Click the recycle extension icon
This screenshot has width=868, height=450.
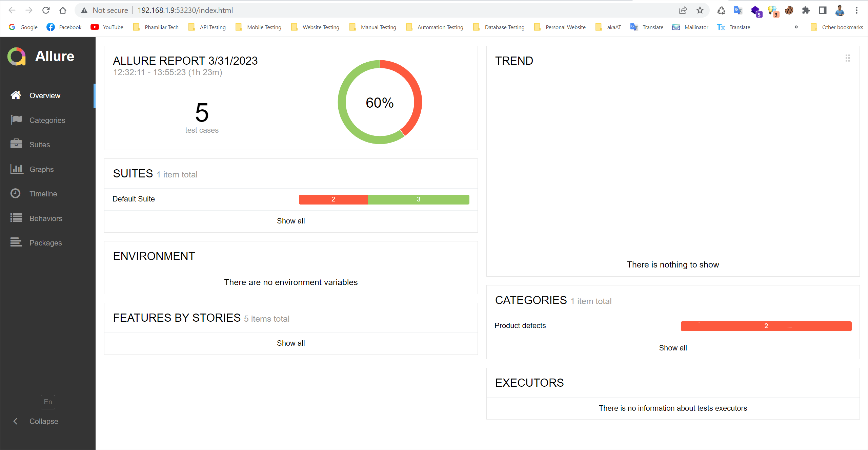point(721,10)
